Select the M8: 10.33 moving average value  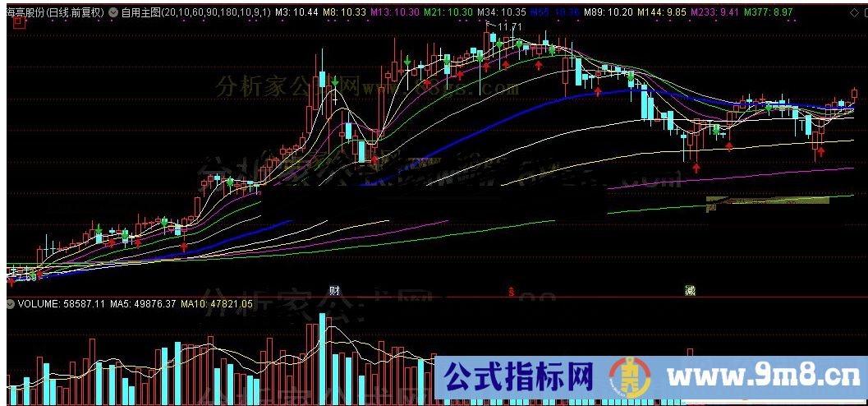pyautogui.click(x=344, y=12)
